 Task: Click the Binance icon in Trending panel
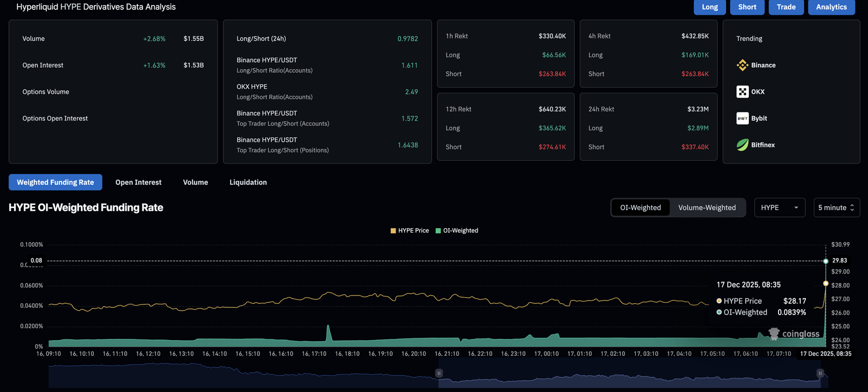[x=742, y=64]
